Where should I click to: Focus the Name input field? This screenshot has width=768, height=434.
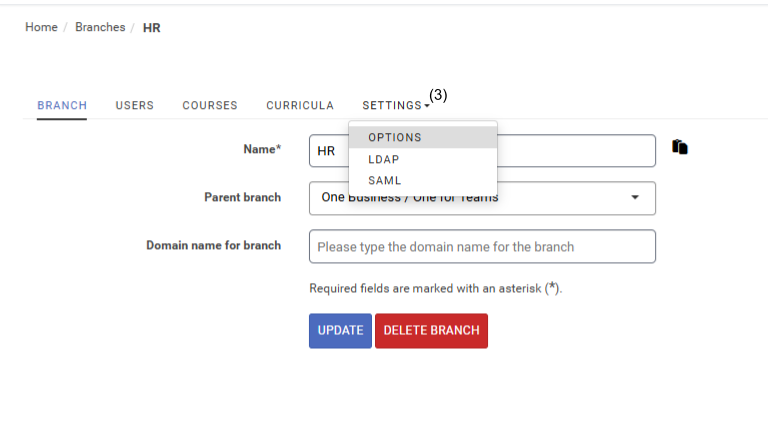click(580, 150)
